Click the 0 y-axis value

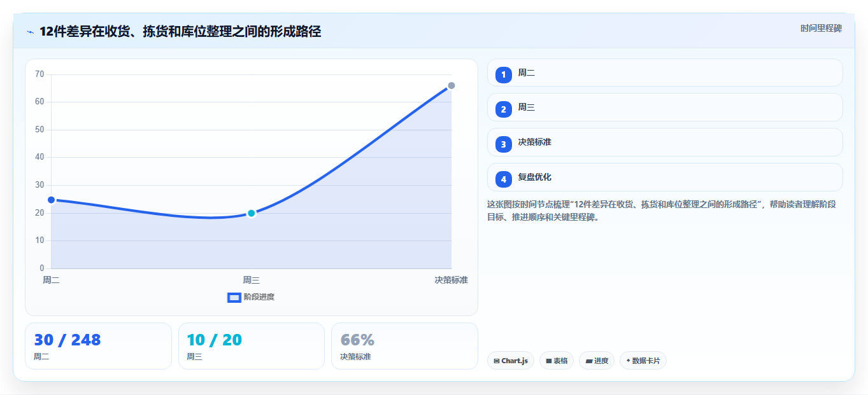42,268
